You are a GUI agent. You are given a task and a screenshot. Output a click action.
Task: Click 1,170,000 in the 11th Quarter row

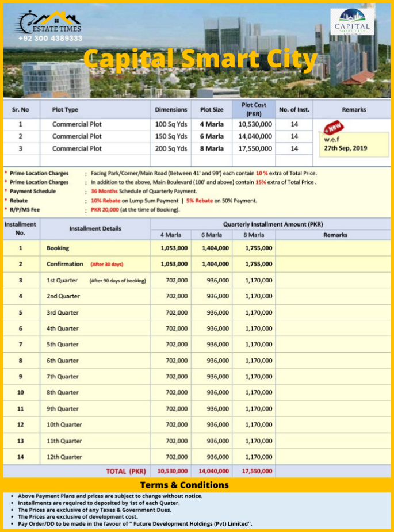259,441
